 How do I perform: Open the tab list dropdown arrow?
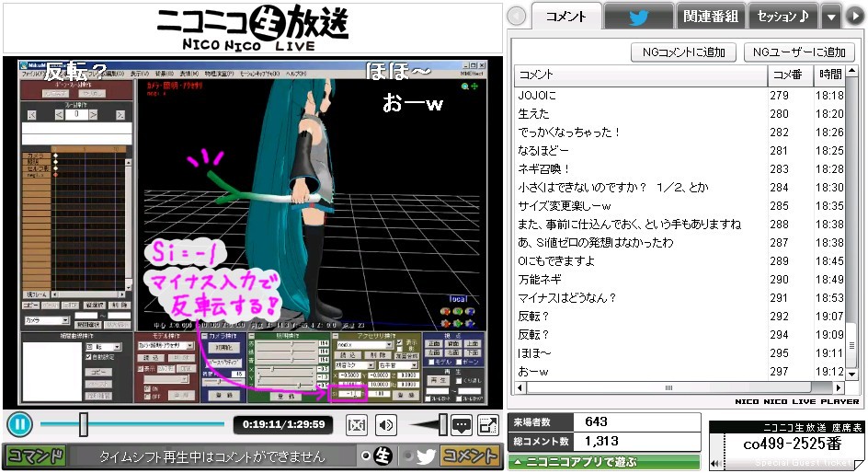[831, 17]
